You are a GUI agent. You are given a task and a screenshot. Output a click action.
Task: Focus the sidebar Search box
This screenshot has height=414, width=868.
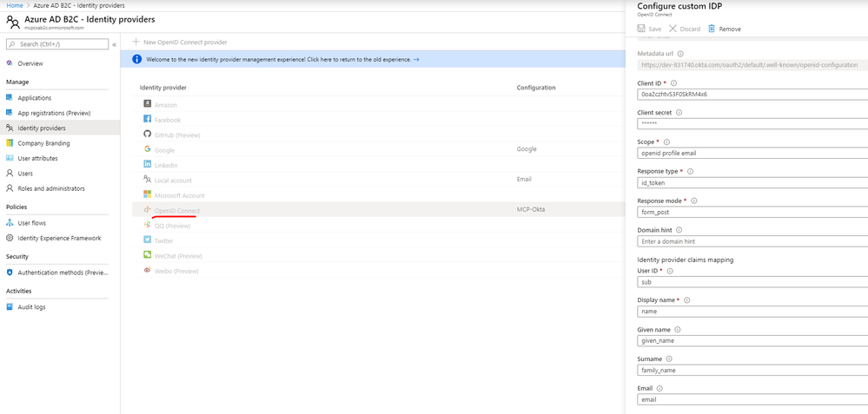tap(57, 44)
